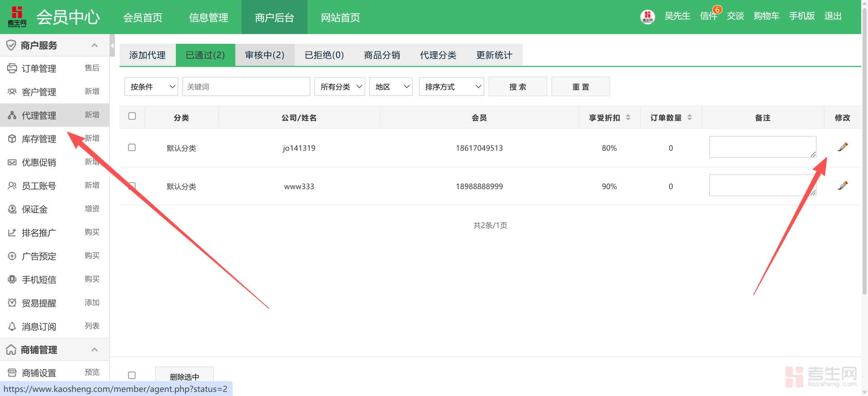Open the 所有分类 dropdown
This screenshot has height=396, width=868.
coord(340,87)
